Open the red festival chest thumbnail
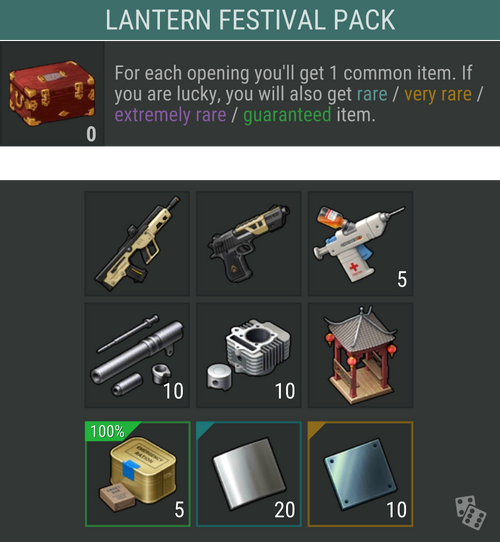 (x=52, y=93)
